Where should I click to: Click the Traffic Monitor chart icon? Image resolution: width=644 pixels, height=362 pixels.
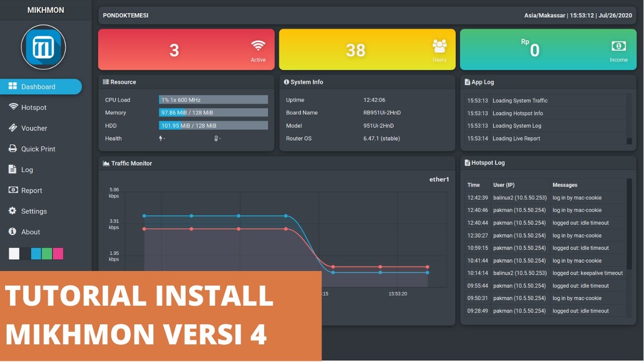(106, 163)
